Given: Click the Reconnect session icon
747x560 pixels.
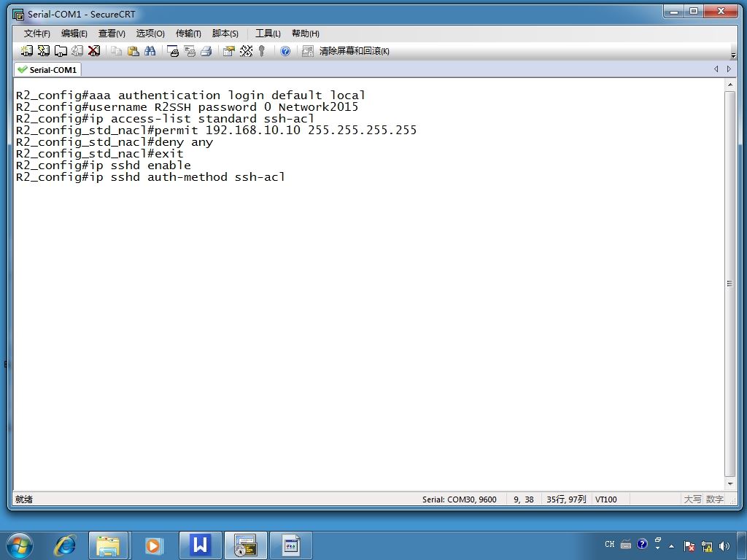Looking at the screenshot, I should pyautogui.click(x=77, y=51).
